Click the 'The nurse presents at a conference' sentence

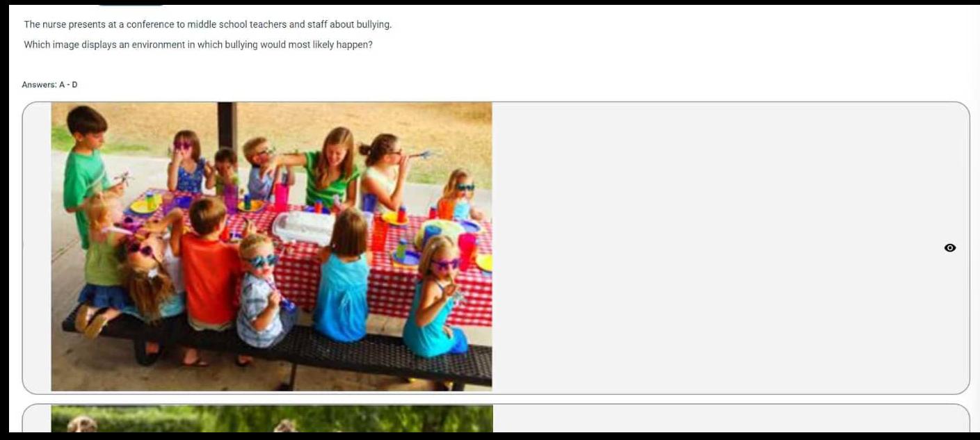[x=208, y=24]
